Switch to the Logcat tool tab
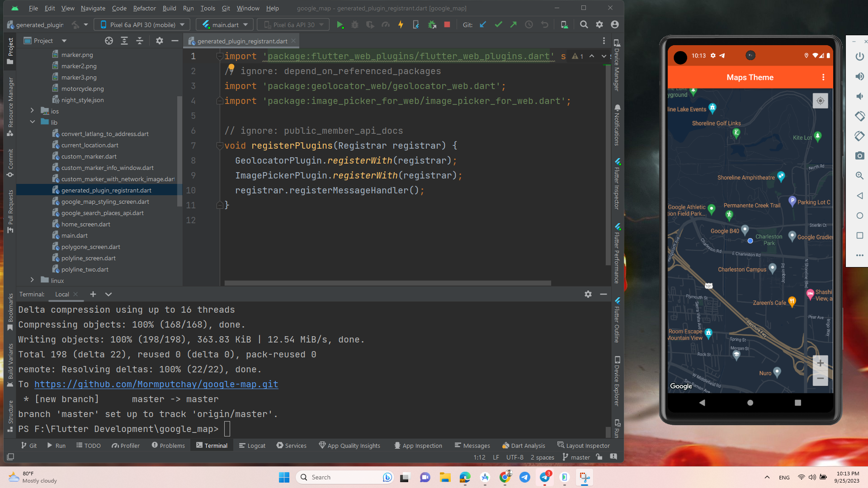 (x=252, y=446)
